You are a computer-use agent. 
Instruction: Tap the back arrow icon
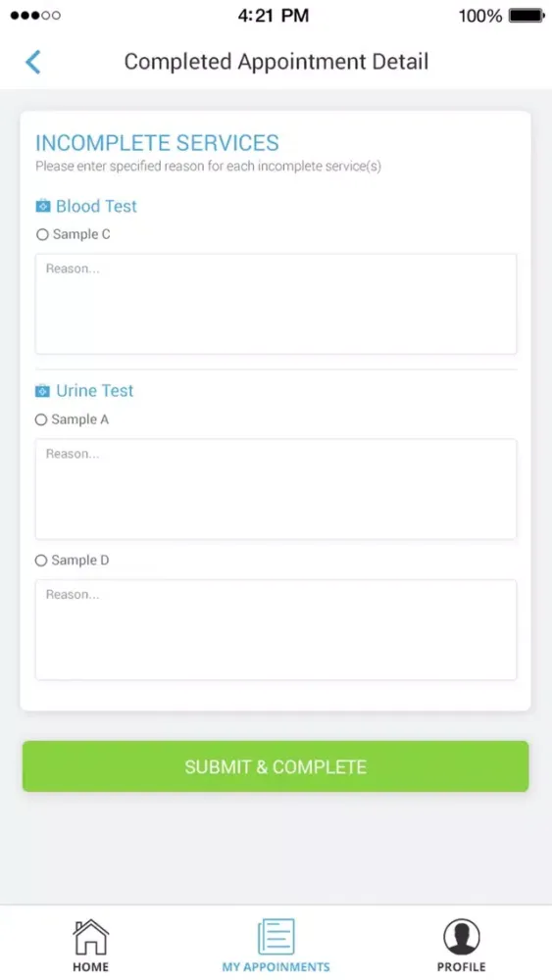click(33, 62)
